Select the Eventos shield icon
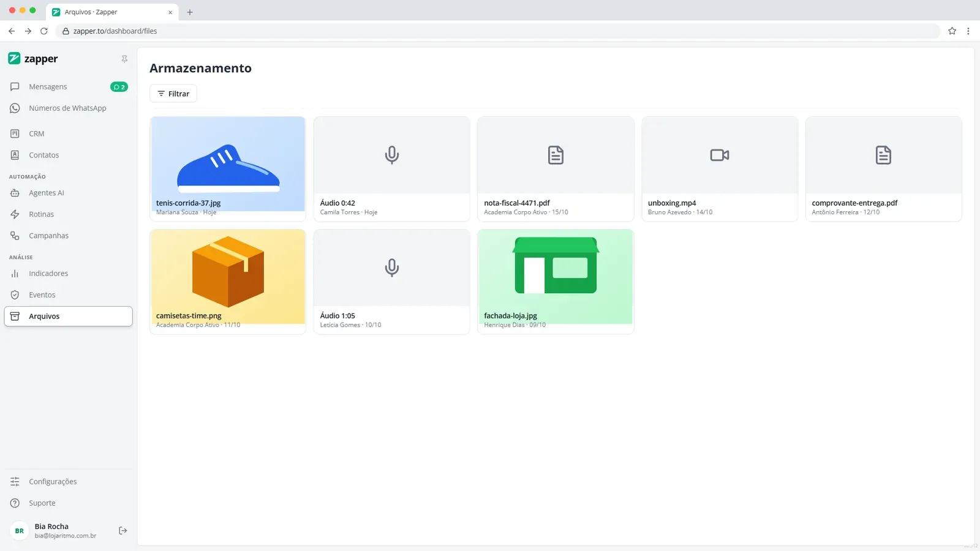This screenshot has height=551, width=980. pyautogui.click(x=15, y=295)
